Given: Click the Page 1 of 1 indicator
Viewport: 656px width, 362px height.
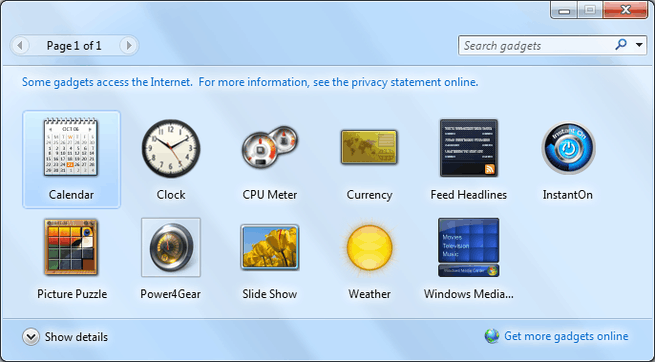Looking at the screenshot, I should (74, 46).
